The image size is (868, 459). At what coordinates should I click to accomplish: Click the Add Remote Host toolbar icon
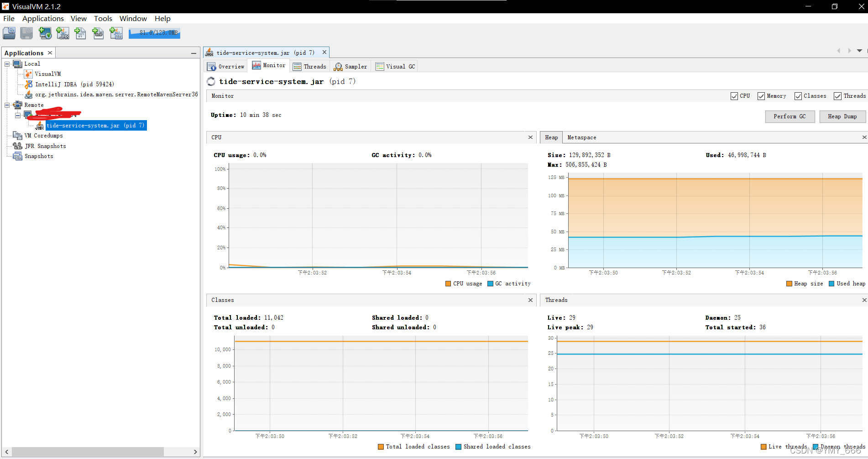point(45,33)
